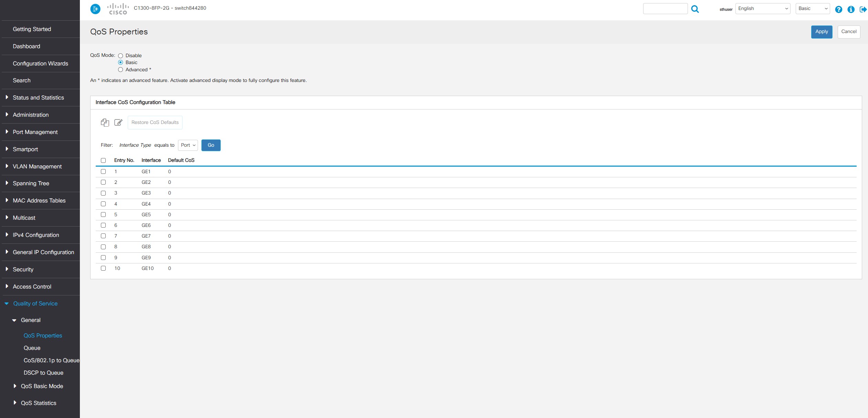Click the copy settings icon
Image resolution: width=868 pixels, height=418 pixels.
point(105,123)
